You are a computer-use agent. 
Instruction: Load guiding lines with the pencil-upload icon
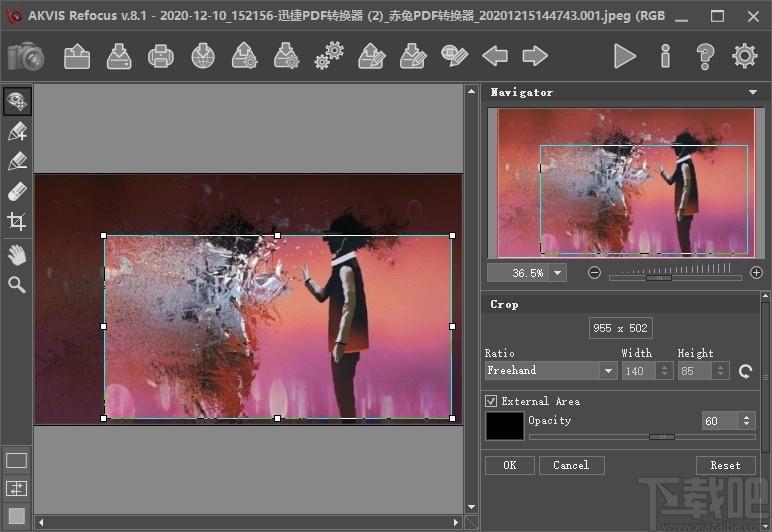(372, 56)
